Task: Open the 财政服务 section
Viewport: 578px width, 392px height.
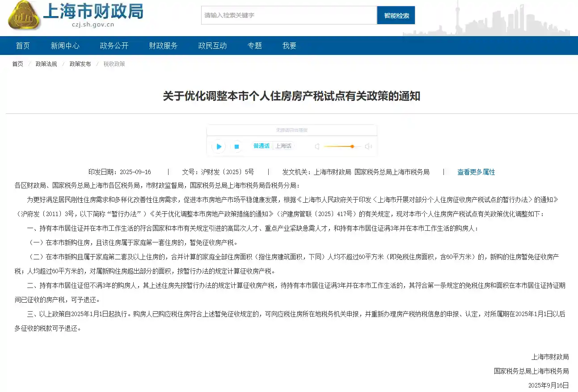Action: (x=163, y=45)
